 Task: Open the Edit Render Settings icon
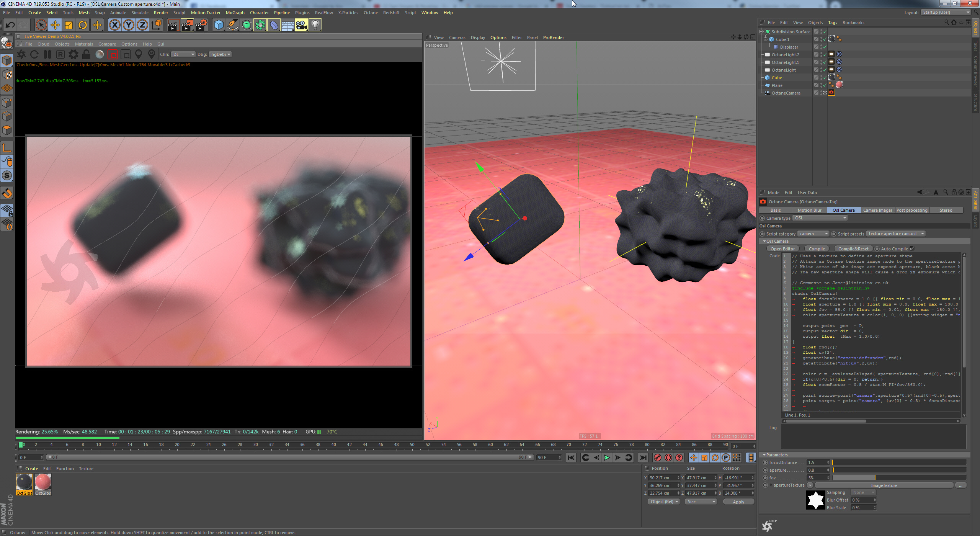click(201, 25)
